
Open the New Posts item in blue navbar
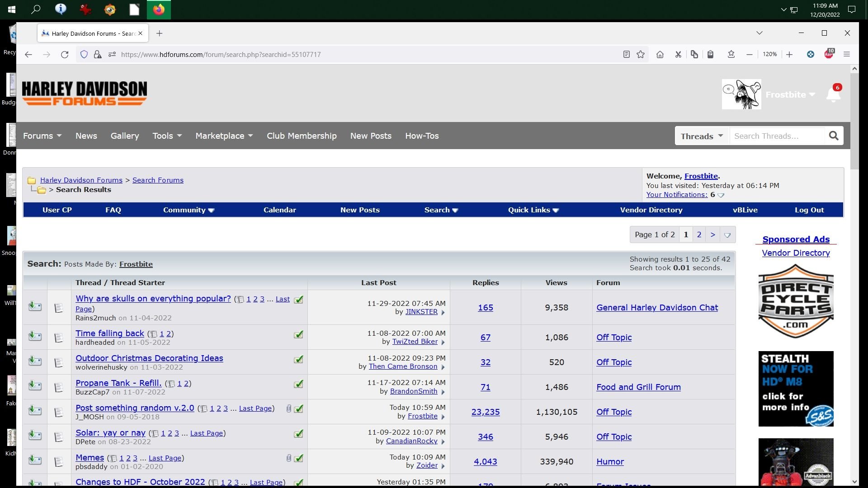[x=359, y=210]
